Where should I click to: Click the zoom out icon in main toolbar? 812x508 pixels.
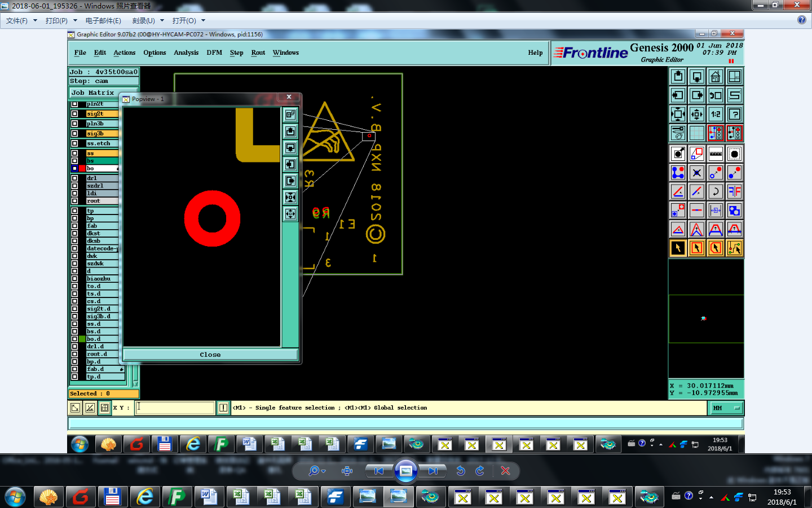click(x=697, y=114)
